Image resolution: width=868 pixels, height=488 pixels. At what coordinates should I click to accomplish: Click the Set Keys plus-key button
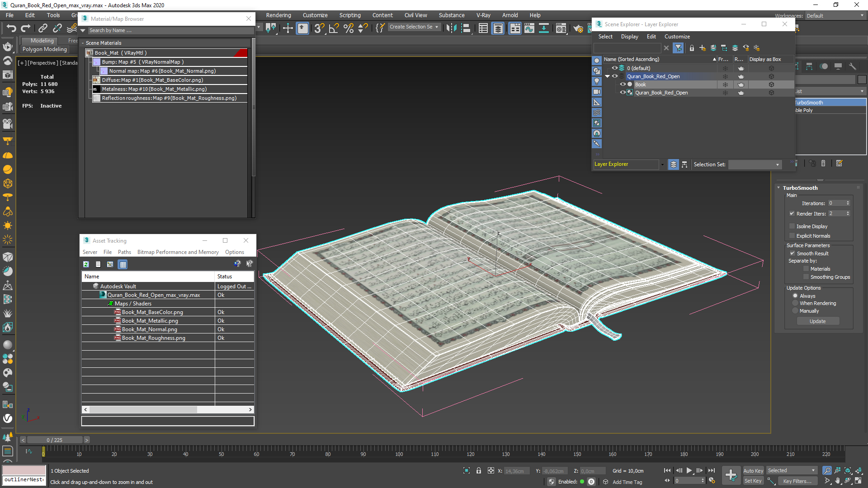point(731,475)
